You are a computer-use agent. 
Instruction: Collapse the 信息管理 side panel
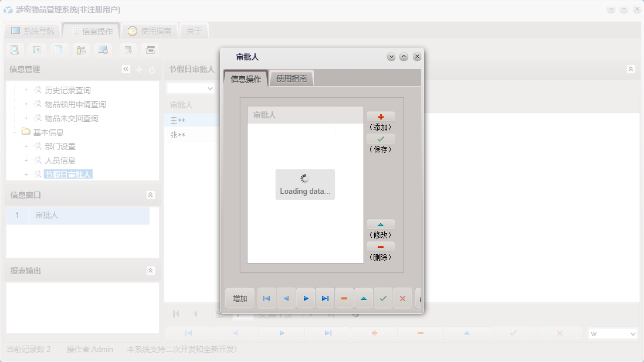(x=126, y=69)
